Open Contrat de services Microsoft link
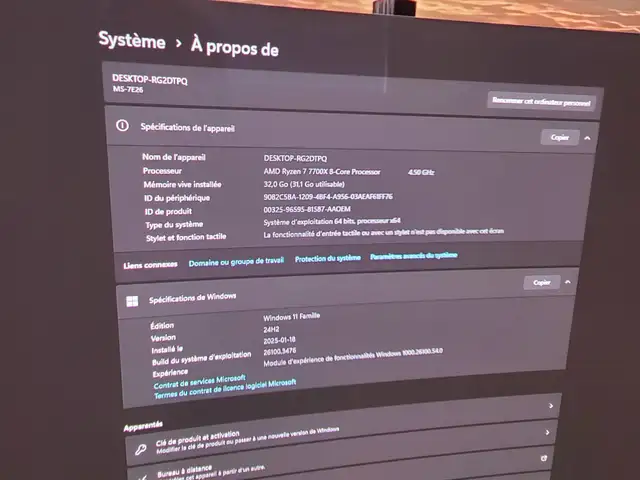This screenshot has width=640, height=480. (200, 381)
